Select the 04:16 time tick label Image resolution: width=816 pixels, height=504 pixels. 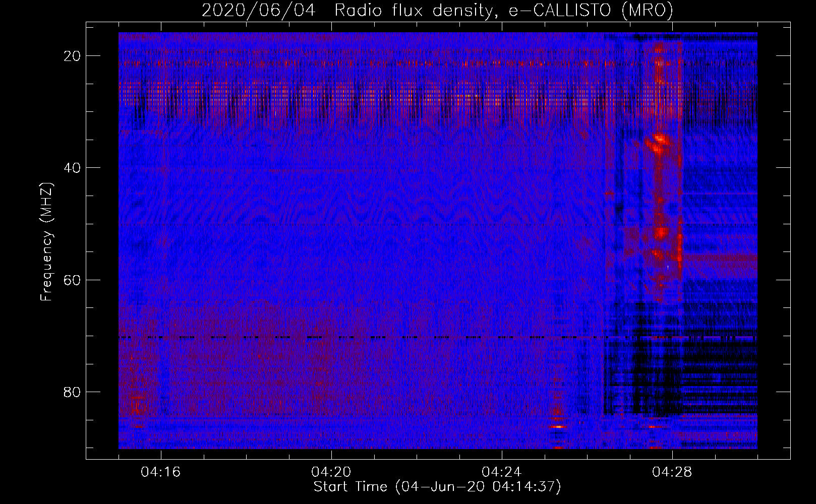[x=161, y=472]
